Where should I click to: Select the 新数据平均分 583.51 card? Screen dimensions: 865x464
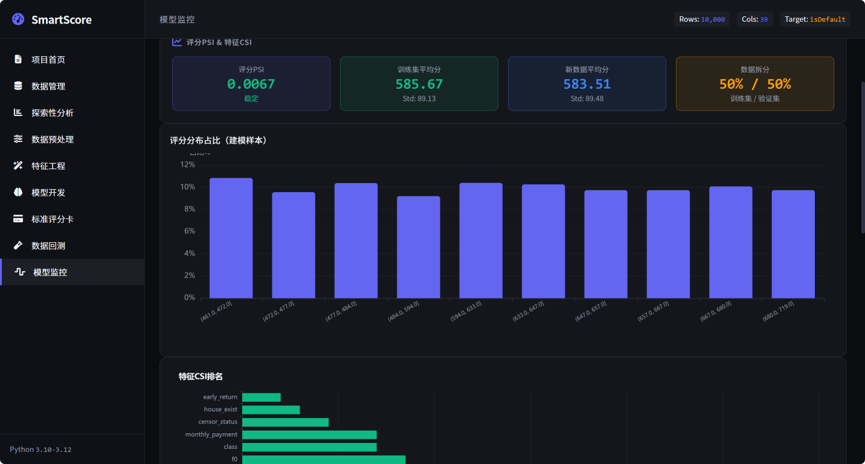(x=587, y=83)
